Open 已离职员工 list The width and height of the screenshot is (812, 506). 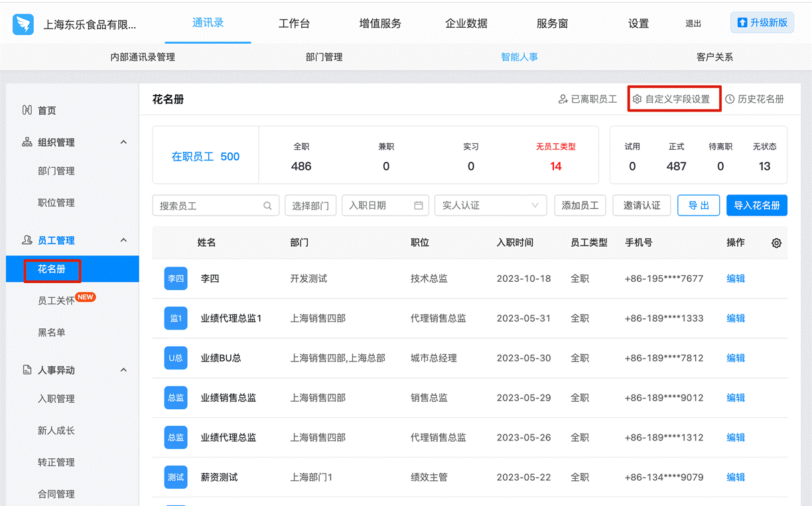click(588, 99)
